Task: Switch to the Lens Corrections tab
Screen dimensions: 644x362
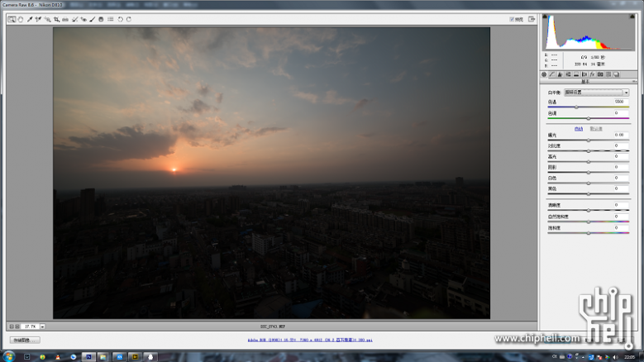Action: click(x=584, y=74)
